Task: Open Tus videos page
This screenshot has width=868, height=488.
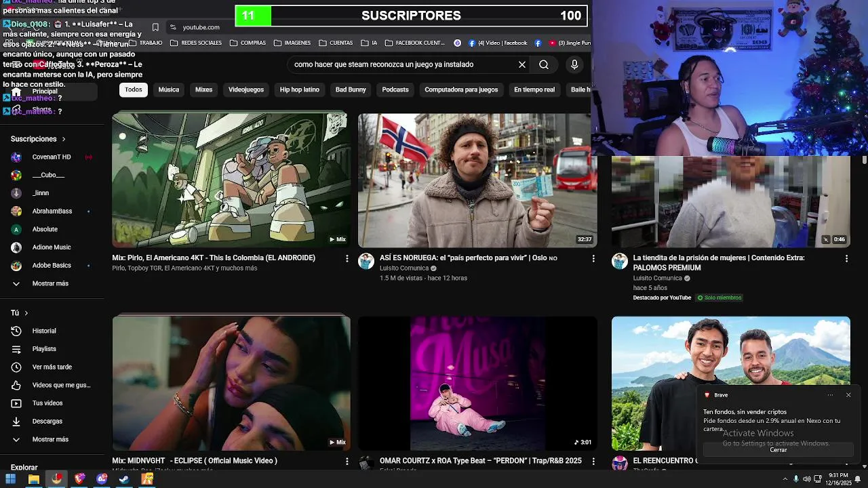Action: 47,403
